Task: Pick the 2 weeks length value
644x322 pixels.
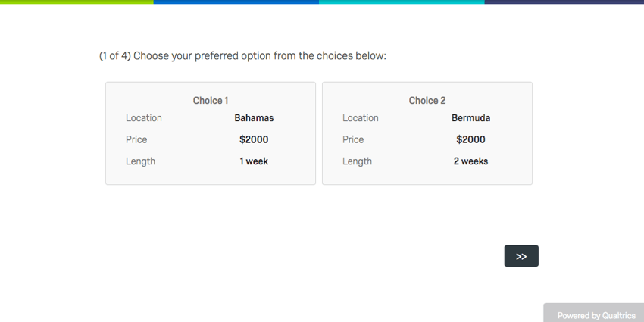Action: [x=470, y=161]
